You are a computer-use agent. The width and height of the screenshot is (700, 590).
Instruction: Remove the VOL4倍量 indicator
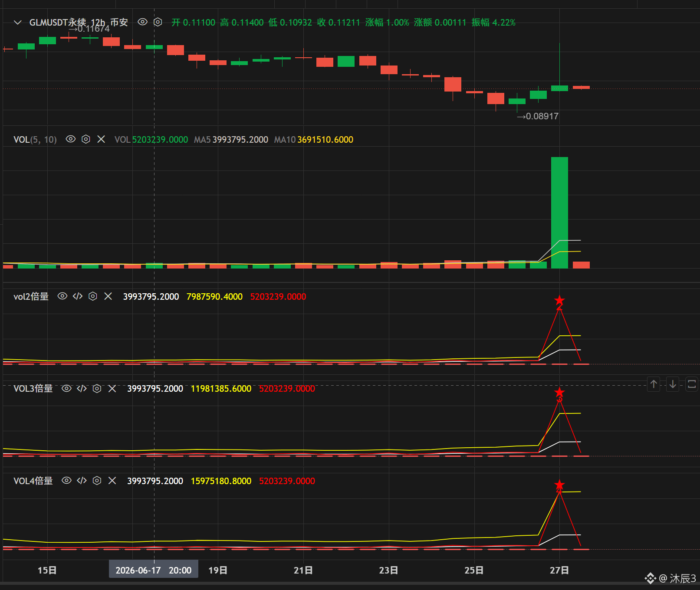112,481
